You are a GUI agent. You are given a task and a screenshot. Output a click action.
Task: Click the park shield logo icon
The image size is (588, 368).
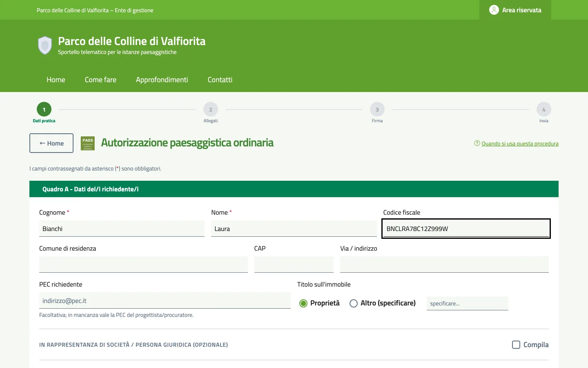(45, 45)
